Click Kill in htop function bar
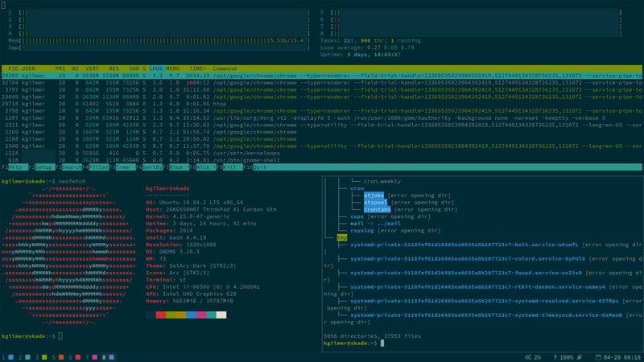644x362 pixels. (229, 167)
